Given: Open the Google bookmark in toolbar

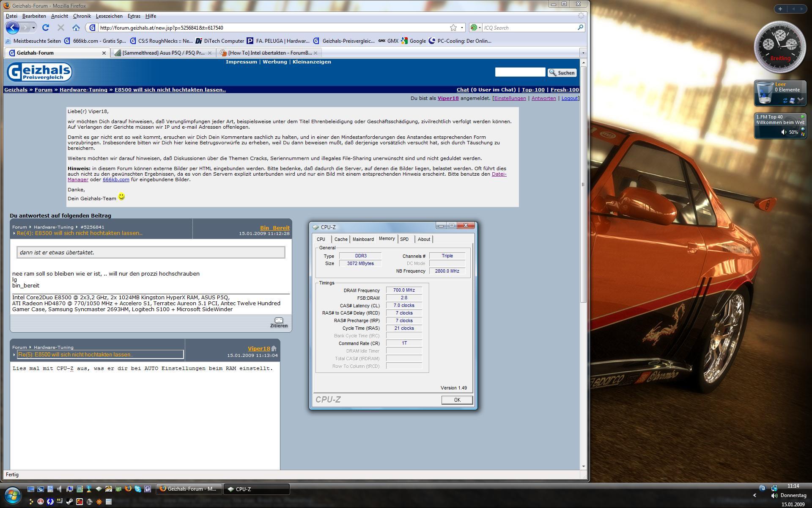Looking at the screenshot, I should click(x=414, y=41).
